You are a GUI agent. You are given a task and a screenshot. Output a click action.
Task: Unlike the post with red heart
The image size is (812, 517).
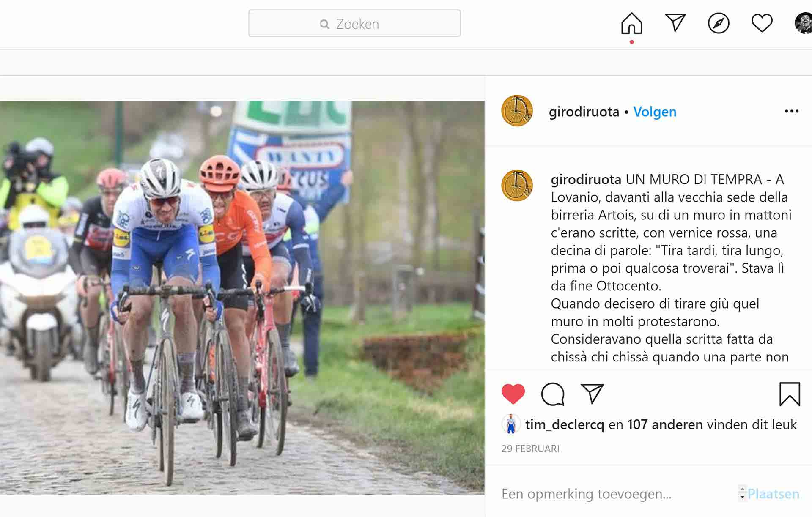coord(513,394)
